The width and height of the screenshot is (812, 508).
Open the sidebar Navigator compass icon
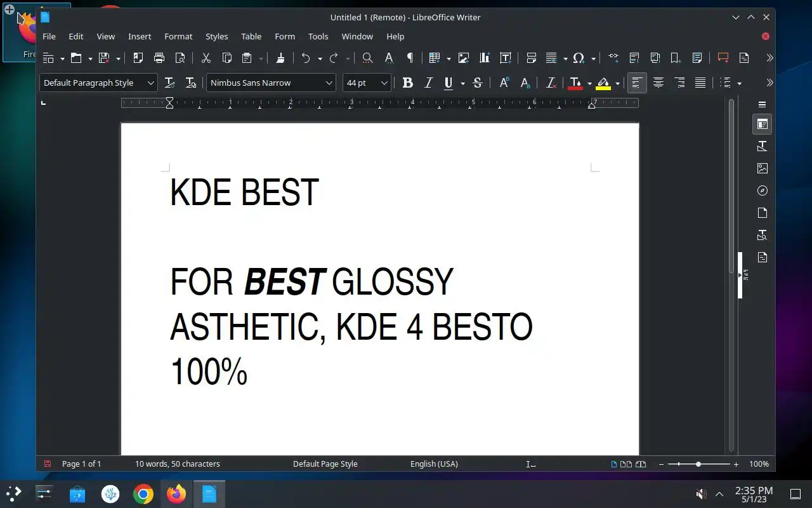(762, 190)
